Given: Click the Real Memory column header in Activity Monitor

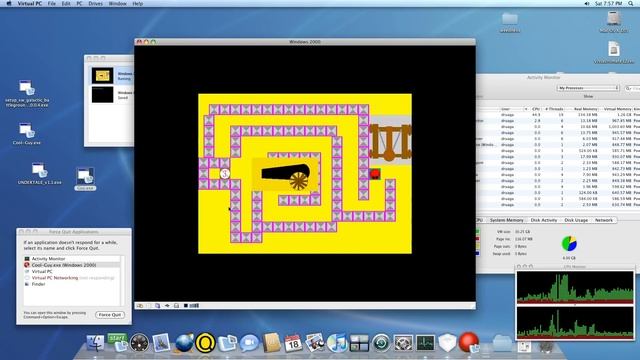Looking at the screenshot, I should tap(585, 109).
